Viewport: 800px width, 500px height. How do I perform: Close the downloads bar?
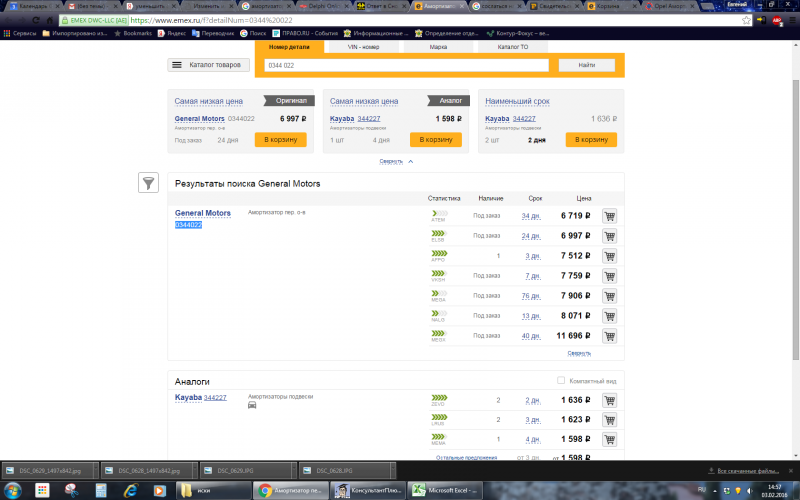[x=791, y=470]
